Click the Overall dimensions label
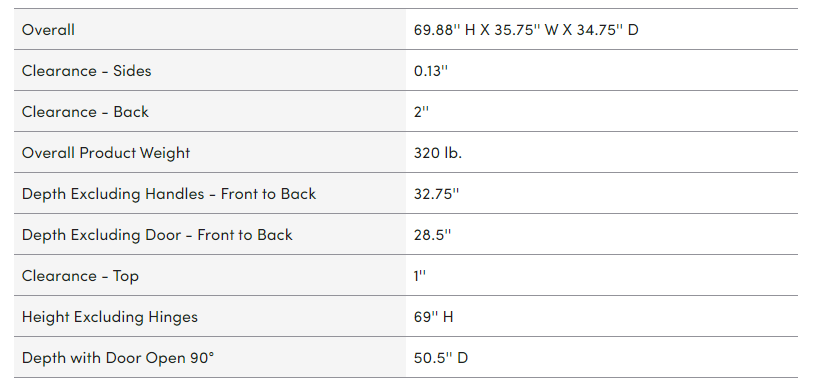 pyautogui.click(x=48, y=30)
